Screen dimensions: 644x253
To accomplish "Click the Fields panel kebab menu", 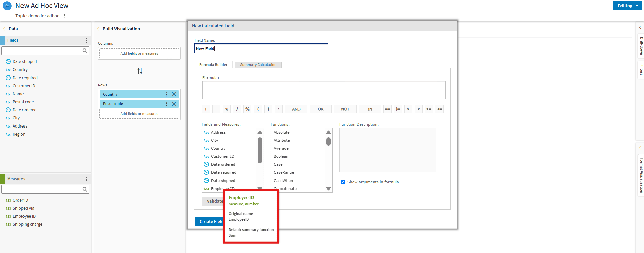I will [86, 40].
